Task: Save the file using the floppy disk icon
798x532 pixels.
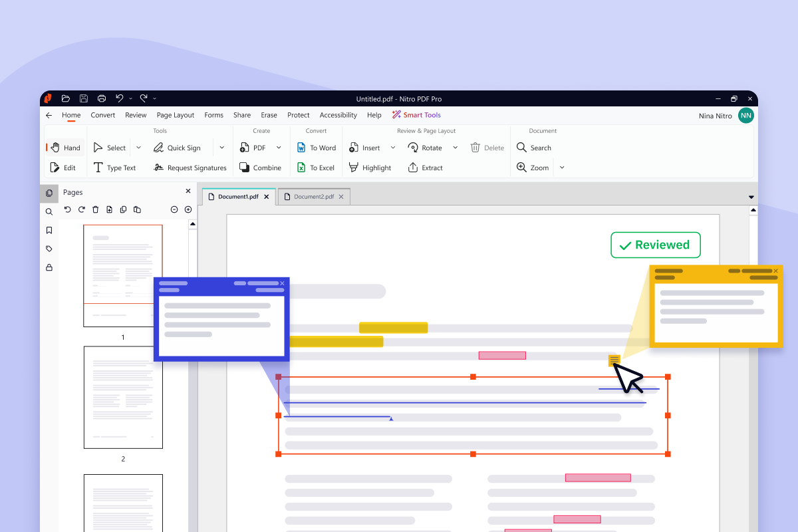Action: click(x=84, y=98)
